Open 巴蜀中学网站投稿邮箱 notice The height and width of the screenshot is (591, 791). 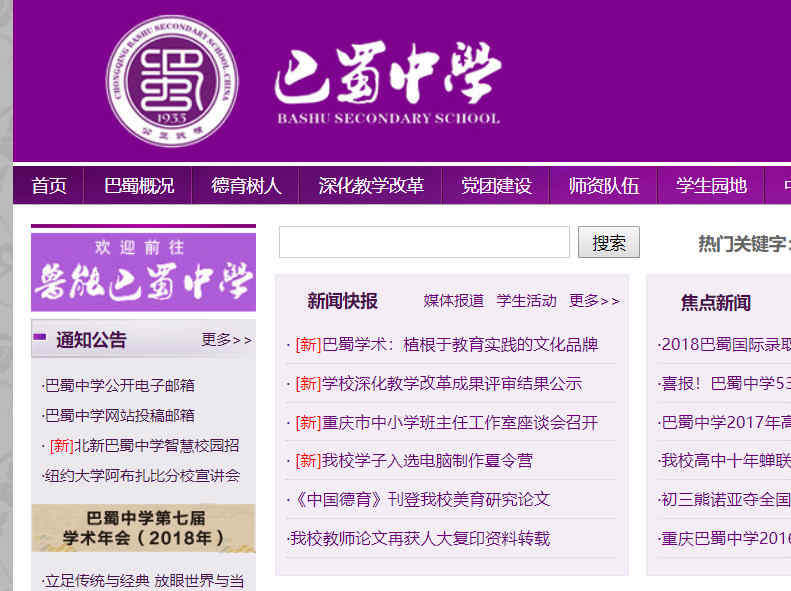coord(119,416)
